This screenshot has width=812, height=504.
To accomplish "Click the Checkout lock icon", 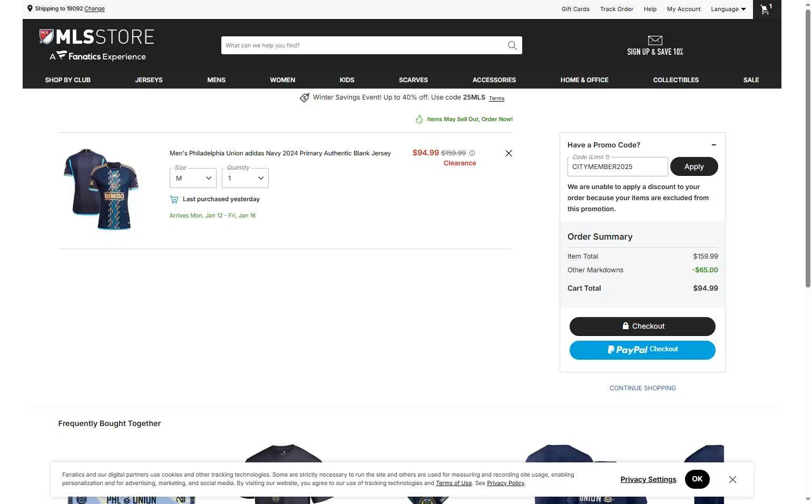I will coord(625,326).
